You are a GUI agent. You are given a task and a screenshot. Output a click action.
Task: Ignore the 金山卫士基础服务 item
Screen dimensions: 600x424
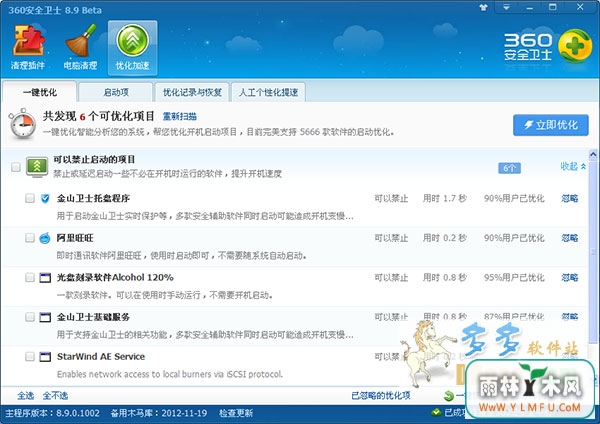tap(570, 316)
